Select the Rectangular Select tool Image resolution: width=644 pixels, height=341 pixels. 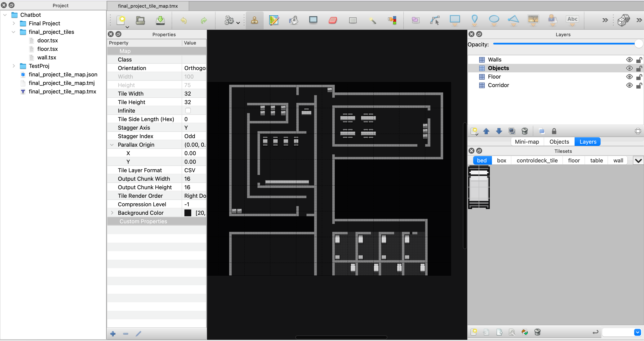(352, 20)
